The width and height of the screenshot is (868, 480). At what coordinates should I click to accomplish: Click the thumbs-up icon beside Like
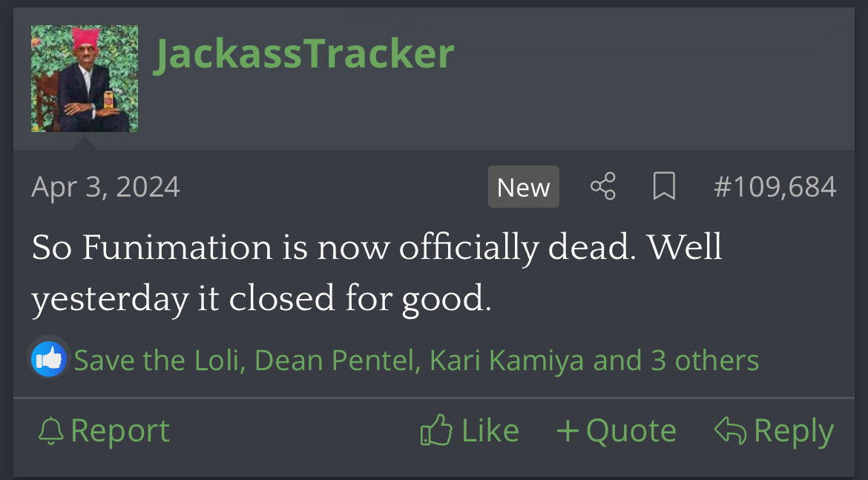[x=435, y=431]
